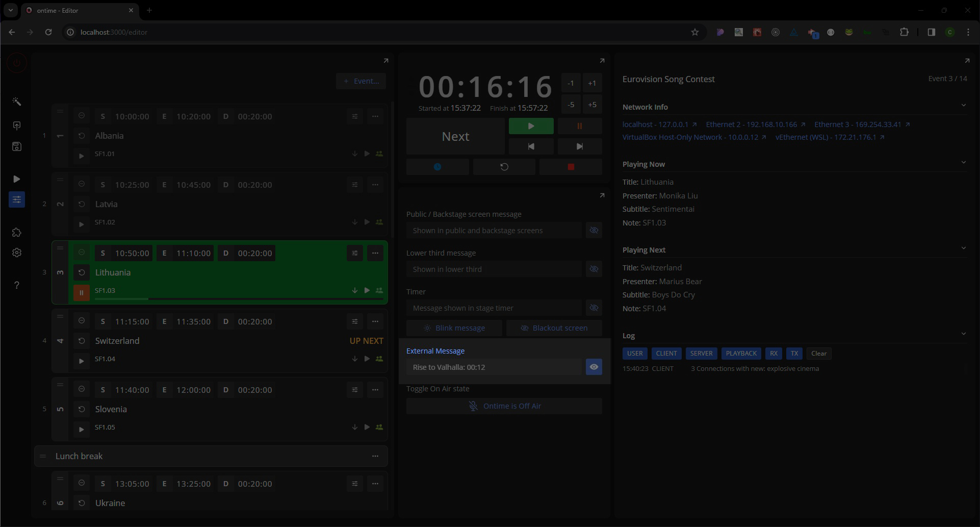Collapse the Log section
The width and height of the screenshot is (980, 527).
[x=963, y=334]
